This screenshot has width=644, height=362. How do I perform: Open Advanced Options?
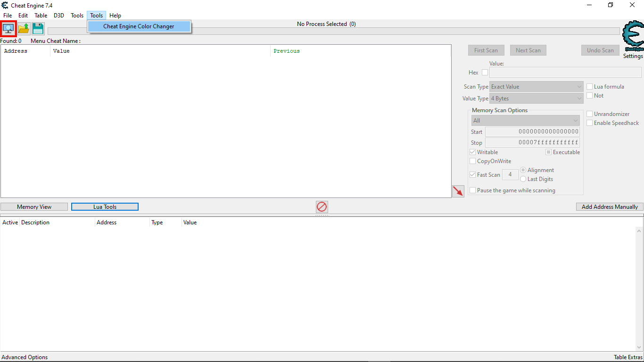(25, 357)
